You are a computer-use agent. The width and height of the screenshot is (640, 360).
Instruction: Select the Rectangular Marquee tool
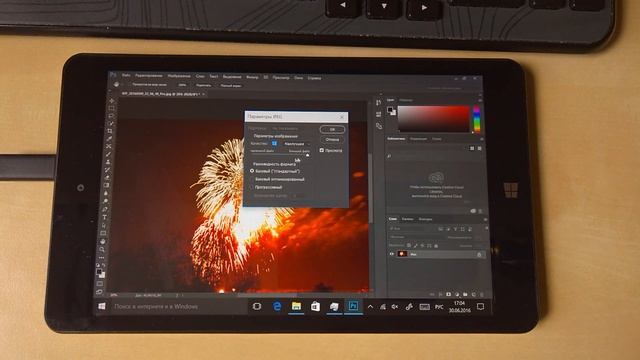click(x=111, y=109)
